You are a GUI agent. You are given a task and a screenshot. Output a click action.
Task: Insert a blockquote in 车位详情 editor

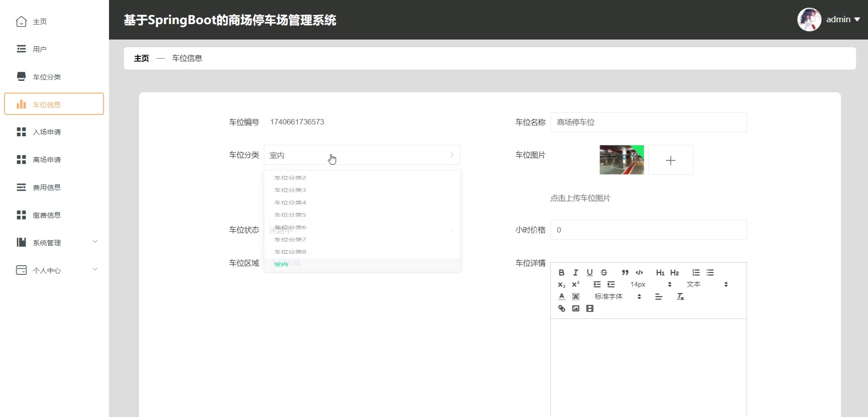(x=625, y=273)
